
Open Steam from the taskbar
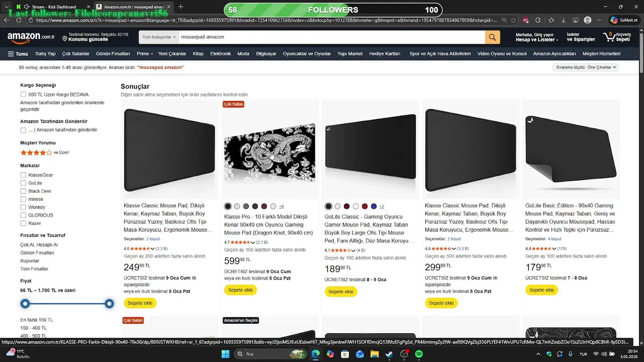[389, 354]
